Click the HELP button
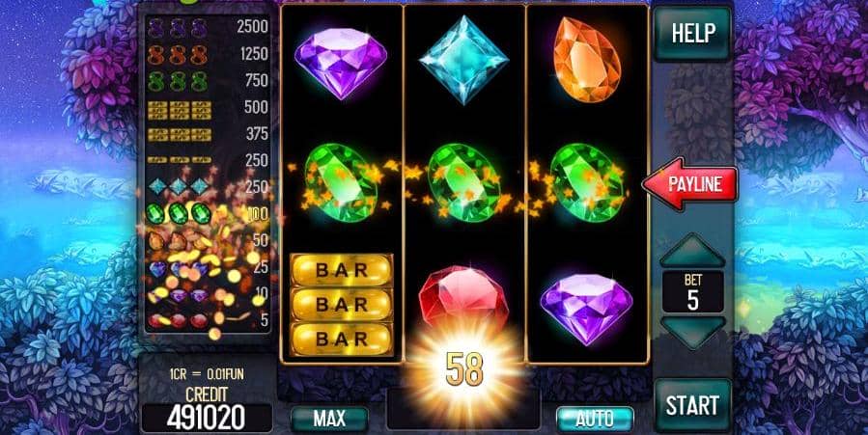868x435 pixels. (x=693, y=34)
